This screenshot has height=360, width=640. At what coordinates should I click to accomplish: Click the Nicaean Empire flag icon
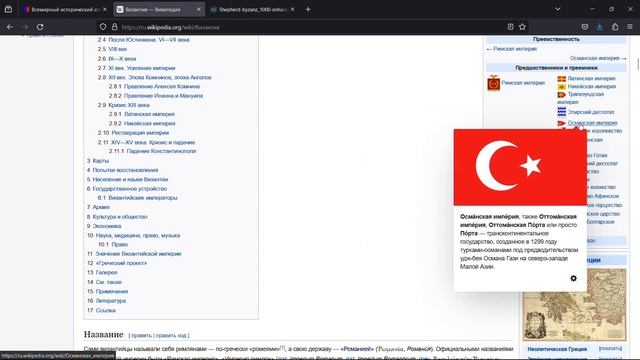pyautogui.click(x=562, y=87)
